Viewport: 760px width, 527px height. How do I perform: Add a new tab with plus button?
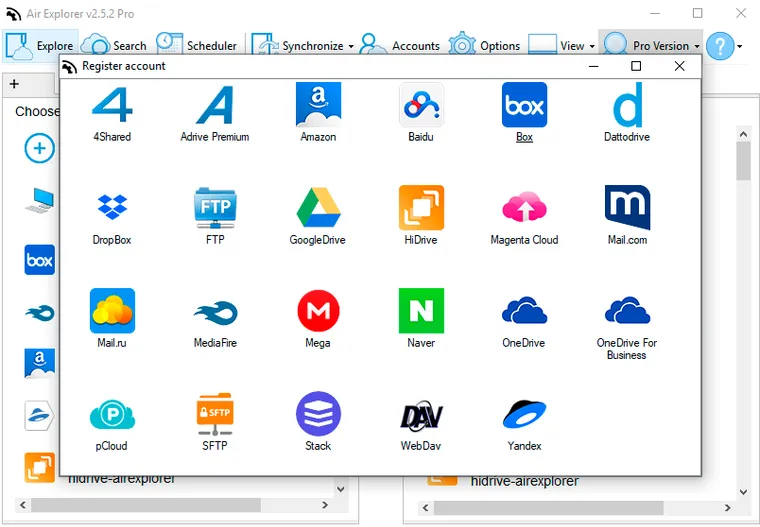point(15,84)
